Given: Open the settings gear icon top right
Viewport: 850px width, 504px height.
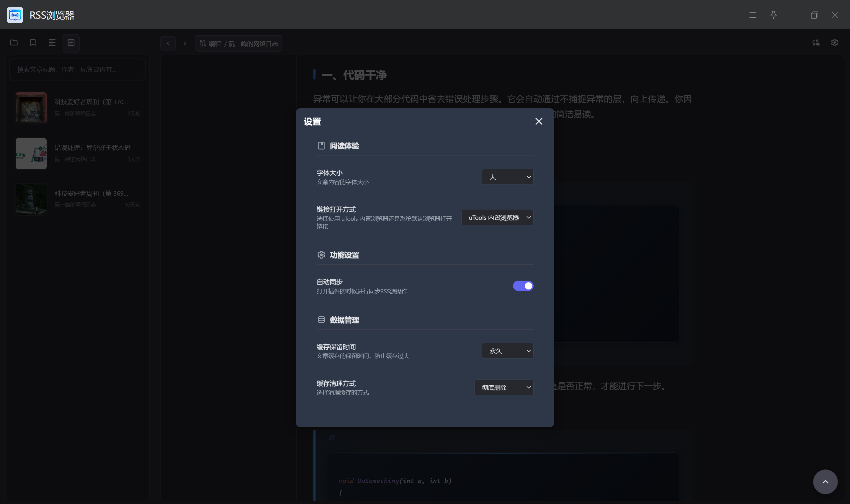Looking at the screenshot, I should pyautogui.click(x=834, y=43).
